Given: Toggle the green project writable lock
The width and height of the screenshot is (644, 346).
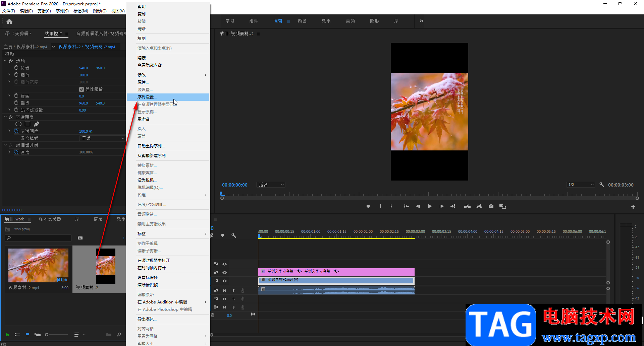Looking at the screenshot, I should [x=7, y=335].
